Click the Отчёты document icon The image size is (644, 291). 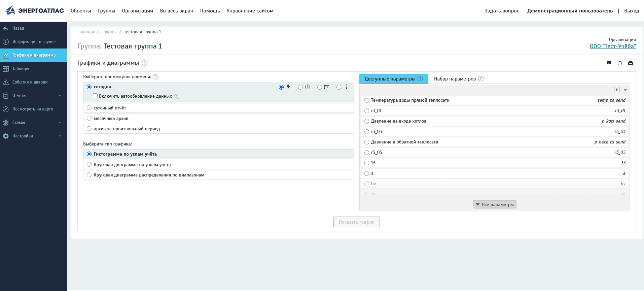tap(6, 96)
